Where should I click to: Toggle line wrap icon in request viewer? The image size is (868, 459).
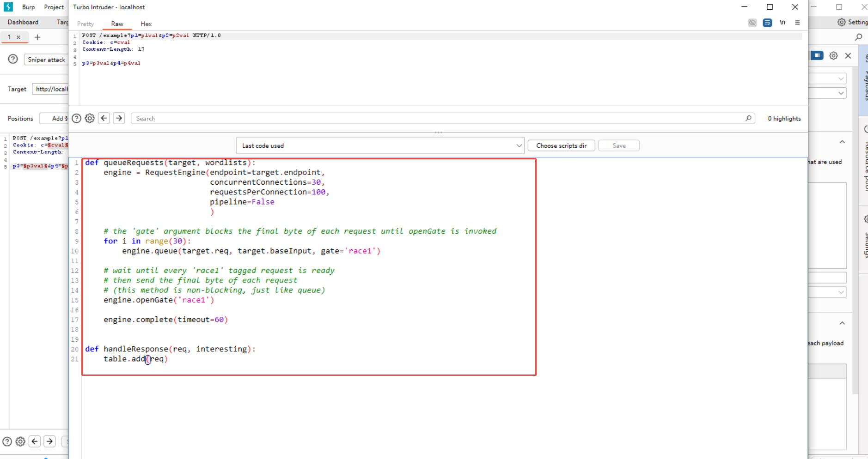point(767,23)
